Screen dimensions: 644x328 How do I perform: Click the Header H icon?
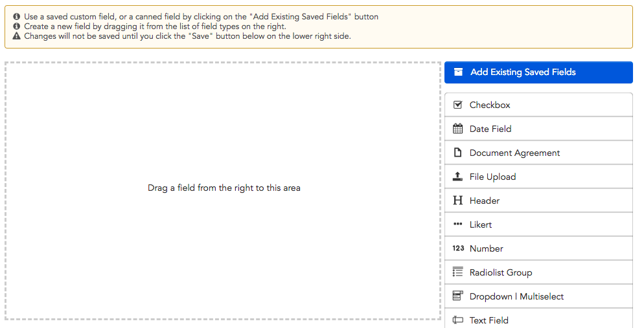tap(457, 200)
